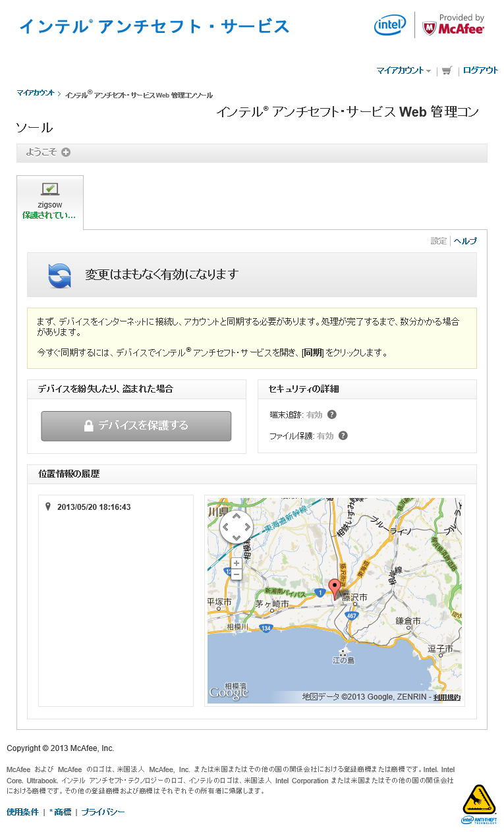Open the 設定 link
Viewport: 504px width, 832px height.
tap(439, 241)
